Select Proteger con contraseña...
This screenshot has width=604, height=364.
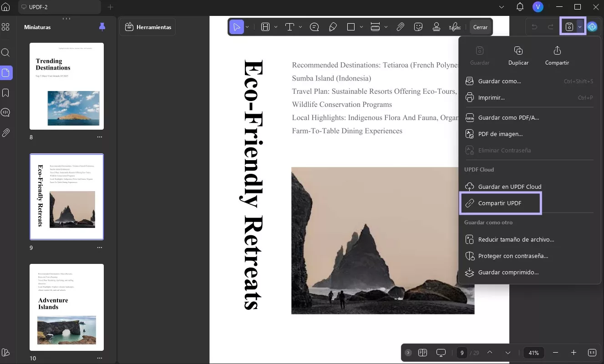[x=530, y=256]
